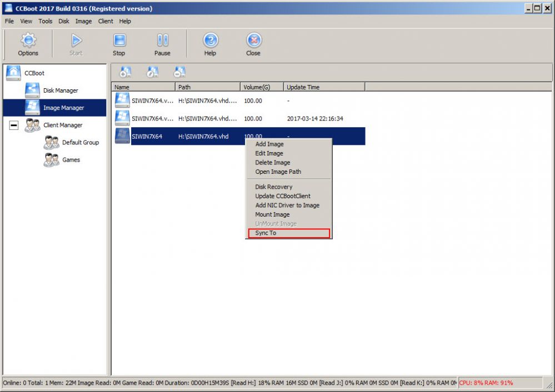Select Default Group in the tree
The image size is (555, 392).
coord(81,143)
